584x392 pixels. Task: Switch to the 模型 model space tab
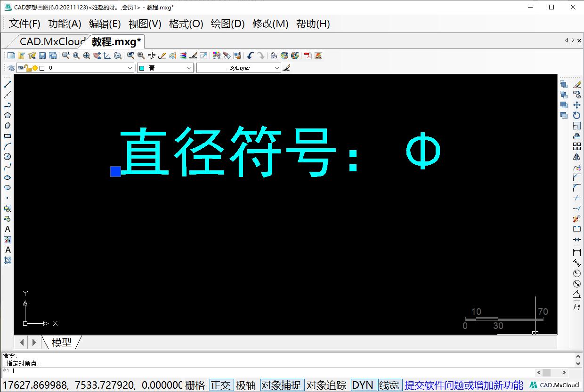click(x=62, y=342)
